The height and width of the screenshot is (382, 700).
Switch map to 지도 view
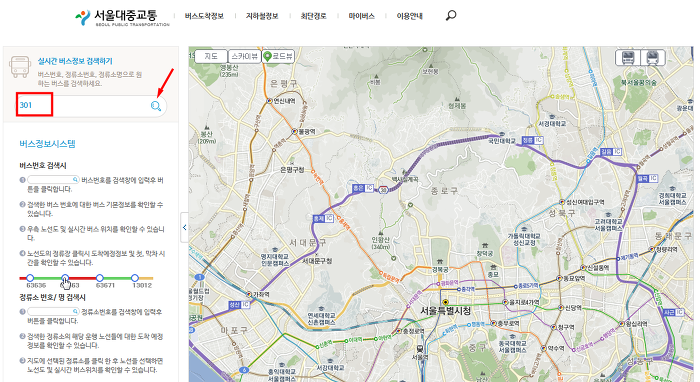coord(211,56)
